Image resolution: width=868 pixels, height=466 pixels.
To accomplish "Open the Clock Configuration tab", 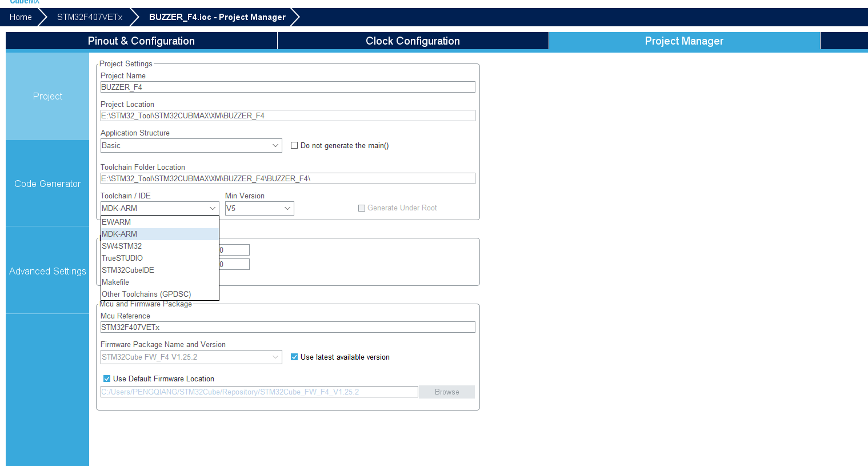I will (x=413, y=41).
